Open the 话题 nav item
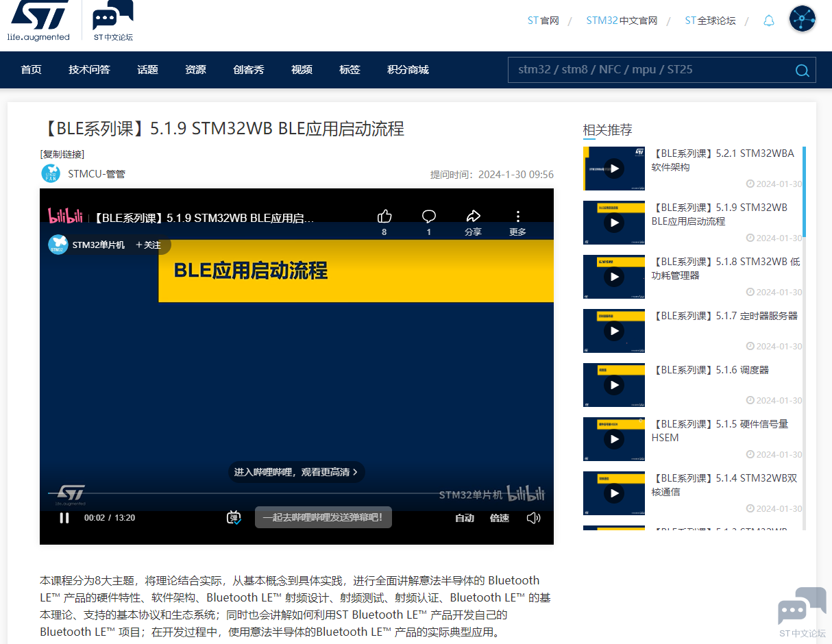This screenshot has height=644, width=832. pos(147,70)
